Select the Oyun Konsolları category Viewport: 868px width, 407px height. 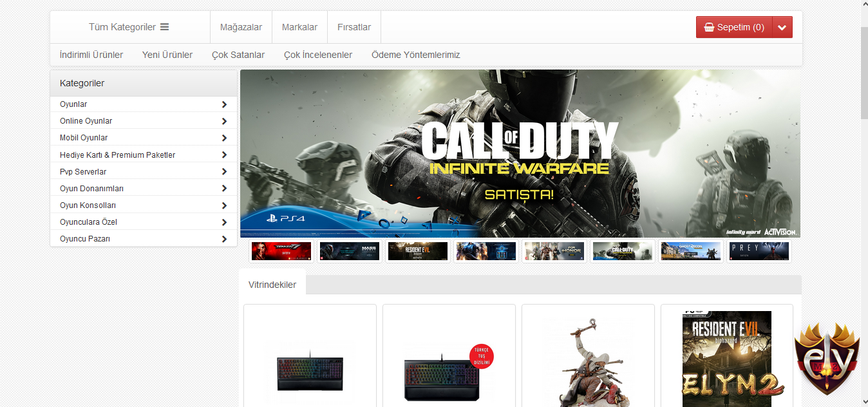88,205
